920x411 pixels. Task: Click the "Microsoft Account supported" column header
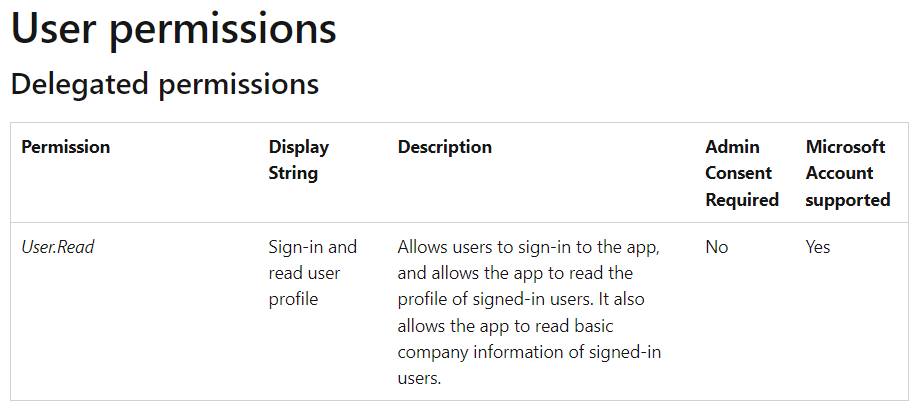coord(847,173)
